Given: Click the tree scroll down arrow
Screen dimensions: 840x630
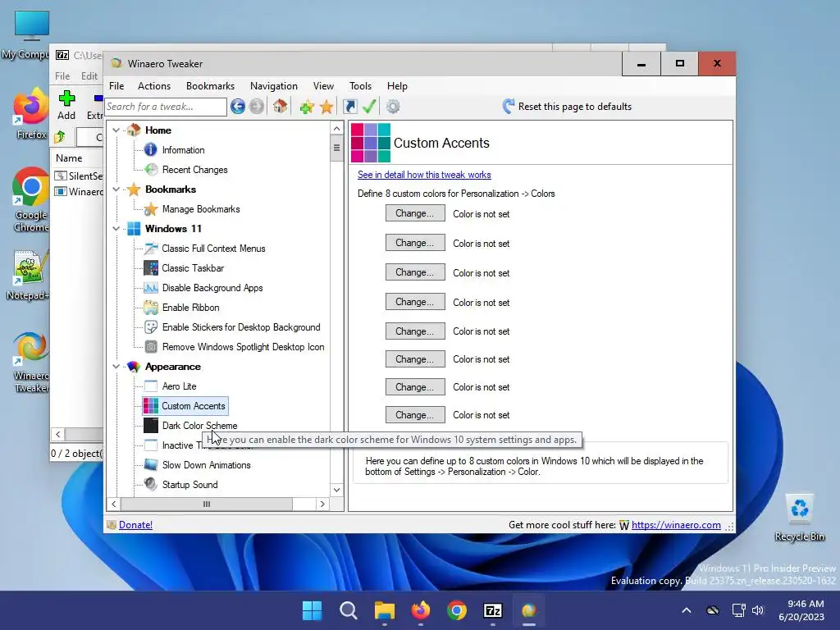Looking at the screenshot, I should (336, 490).
